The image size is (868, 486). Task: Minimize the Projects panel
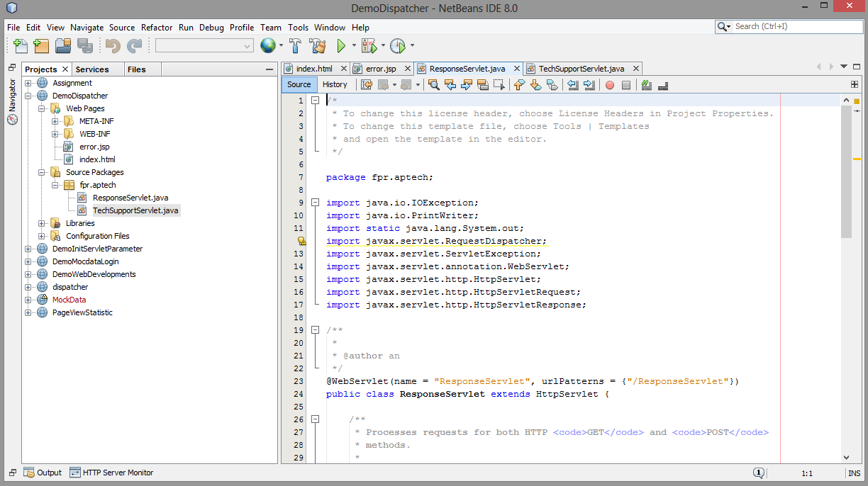[x=269, y=69]
